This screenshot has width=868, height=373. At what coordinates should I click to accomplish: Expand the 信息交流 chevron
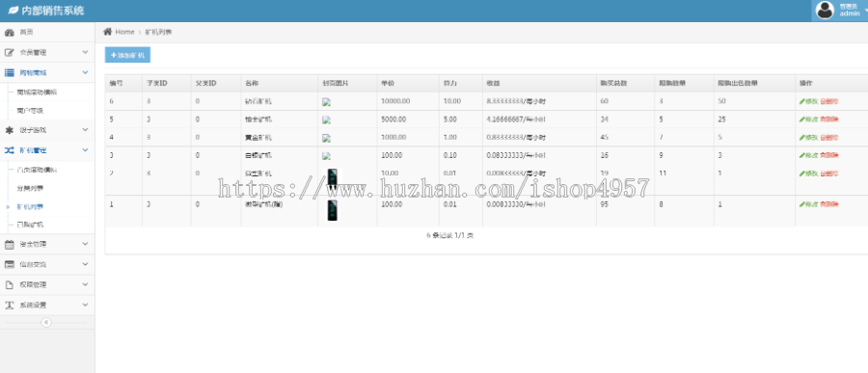pyautogui.click(x=85, y=264)
